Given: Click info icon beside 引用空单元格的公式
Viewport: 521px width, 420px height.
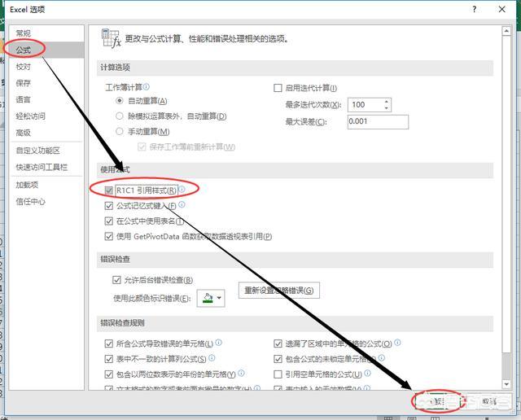Looking at the screenshot, I should coord(367,373).
